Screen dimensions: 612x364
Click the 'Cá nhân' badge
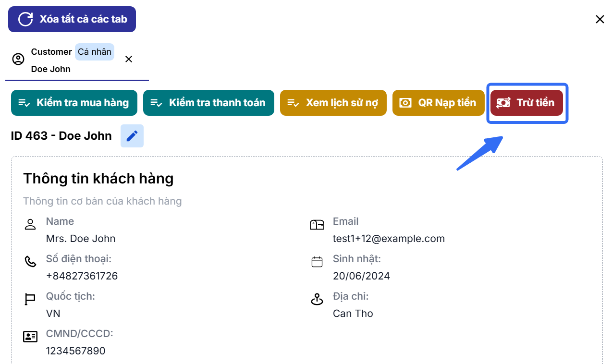95,52
